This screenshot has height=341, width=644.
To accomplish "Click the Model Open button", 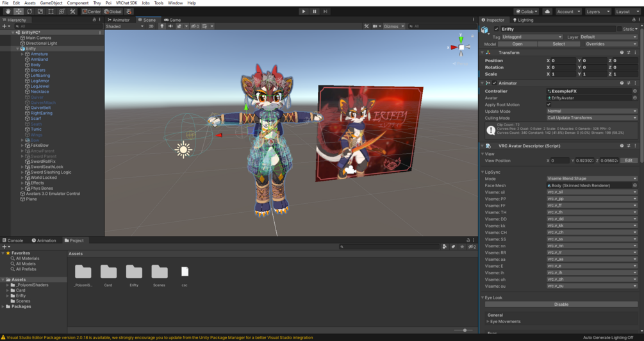I will 518,44.
